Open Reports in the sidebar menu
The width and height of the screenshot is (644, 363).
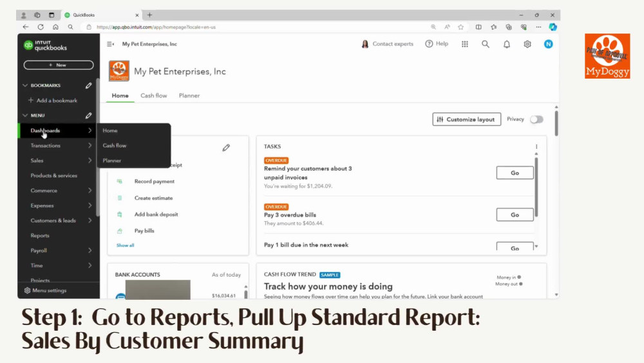pyautogui.click(x=40, y=235)
